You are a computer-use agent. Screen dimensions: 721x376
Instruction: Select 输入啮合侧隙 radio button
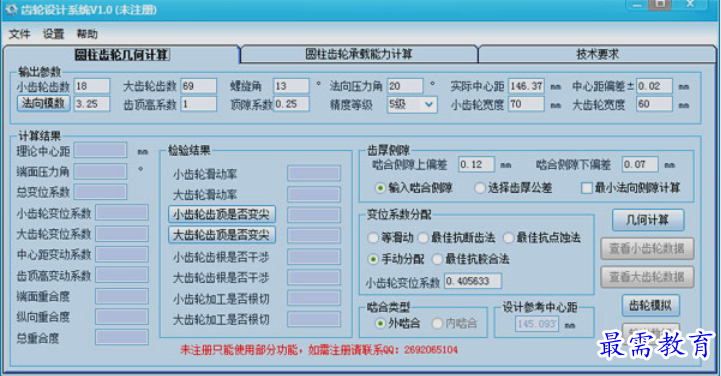(380, 188)
